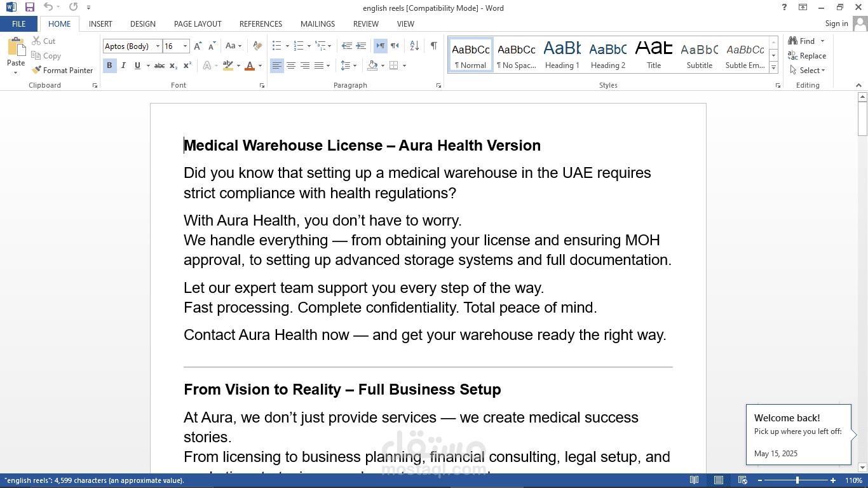Expand the Numbering dropdown arrow
This screenshot has height=488, width=868.
[309, 46]
